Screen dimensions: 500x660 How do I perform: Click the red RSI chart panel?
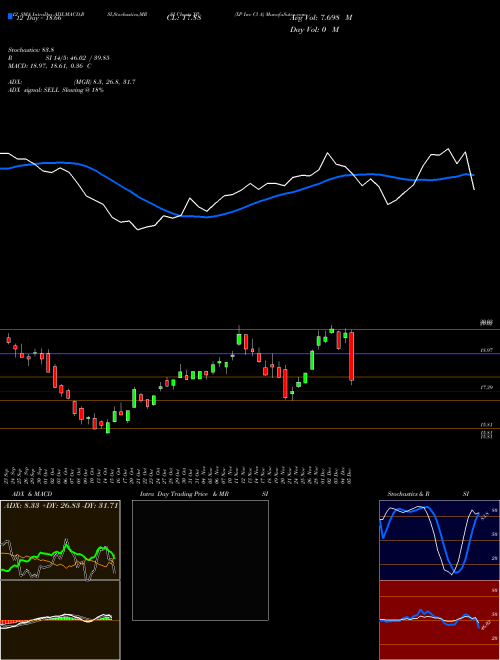click(x=439, y=620)
